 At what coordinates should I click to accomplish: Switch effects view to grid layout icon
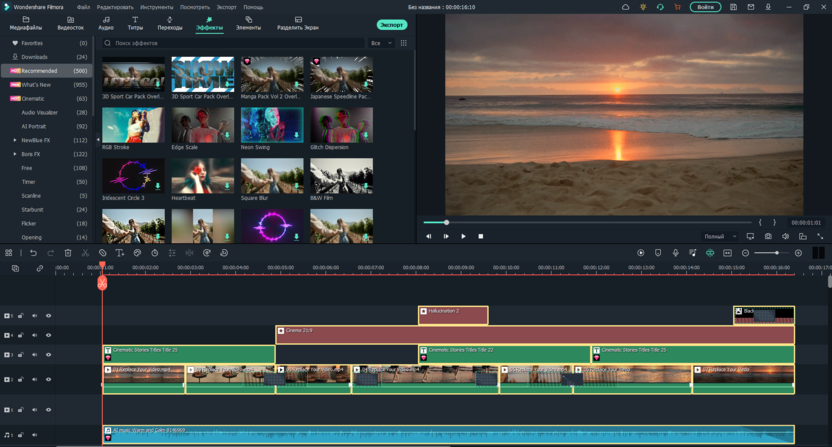[x=404, y=43]
